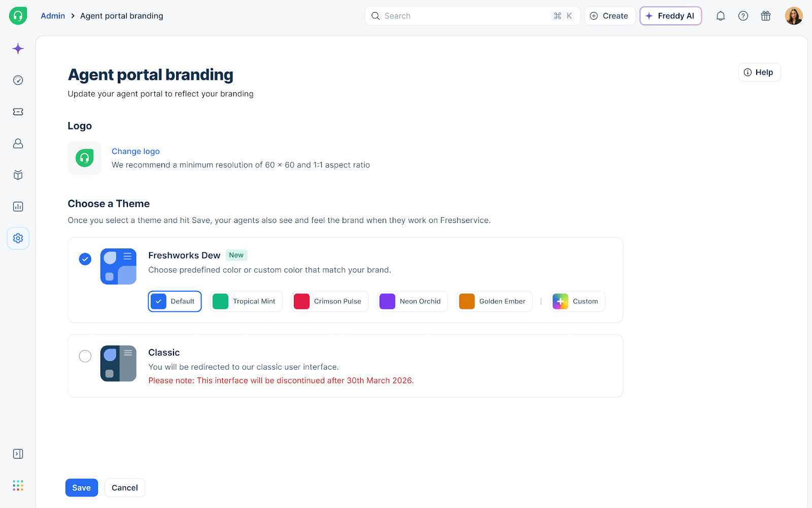The width and height of the screenshot is (812, 508).
Task: Click the 'Choose a Theme' heading
Action: 109,204
